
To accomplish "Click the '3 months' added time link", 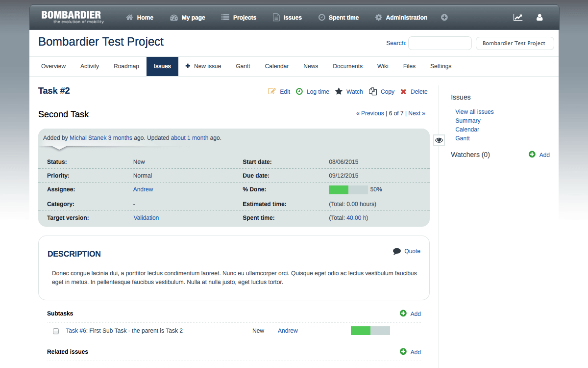I will 120,138.
